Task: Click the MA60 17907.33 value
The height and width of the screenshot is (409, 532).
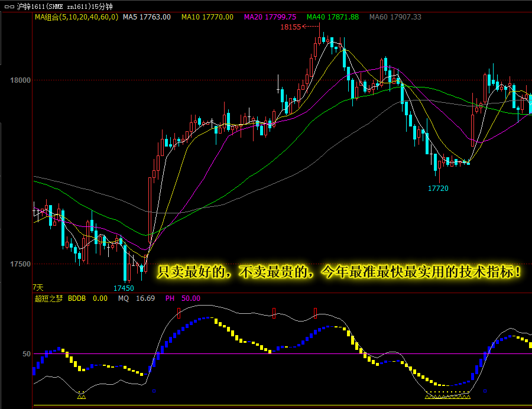Action: tap(395, 17)
